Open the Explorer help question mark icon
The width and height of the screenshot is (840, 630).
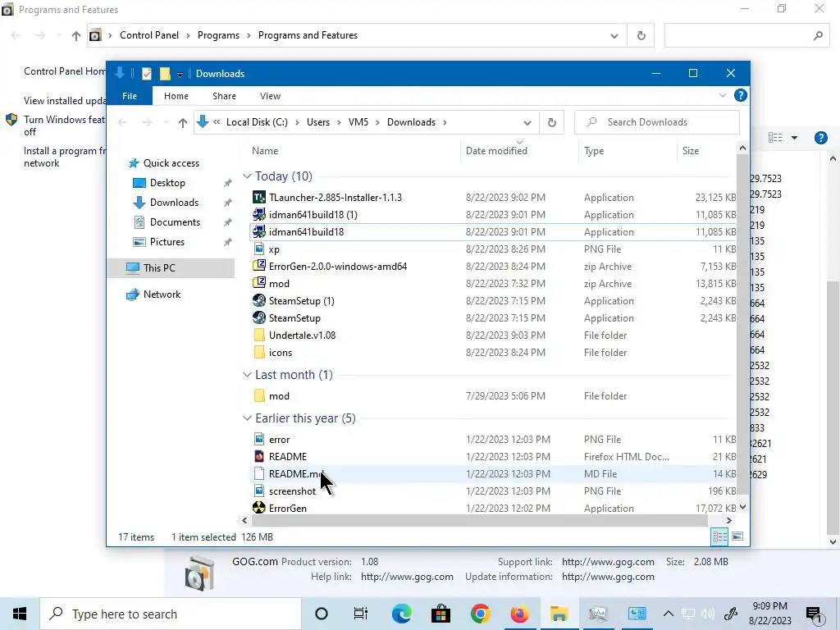741,95
